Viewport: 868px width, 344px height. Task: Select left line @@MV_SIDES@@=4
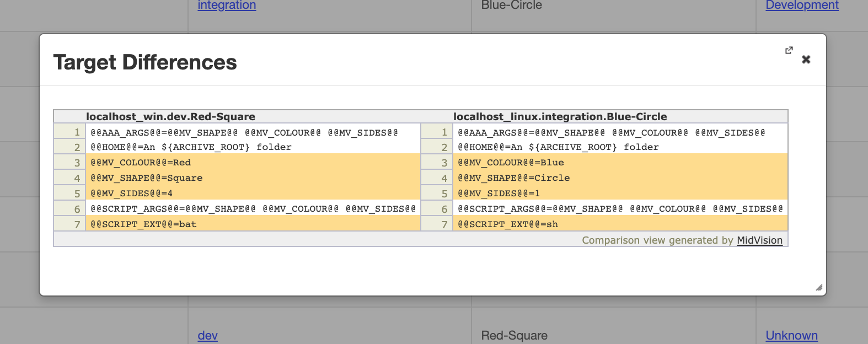tap(253, 193)
